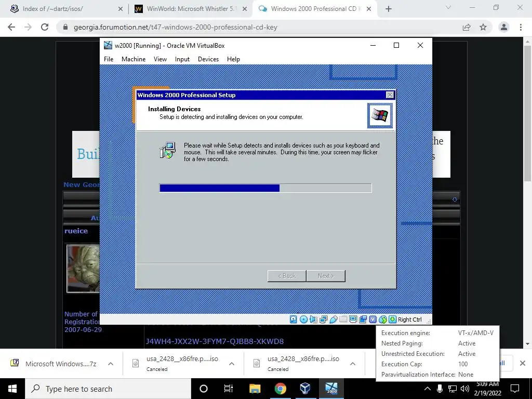Image resolution: width=532 pixels, height=399 pixels.
Task: Expand options for first canceled usa_2428 iso download
Action: click(x=232, y=364)
